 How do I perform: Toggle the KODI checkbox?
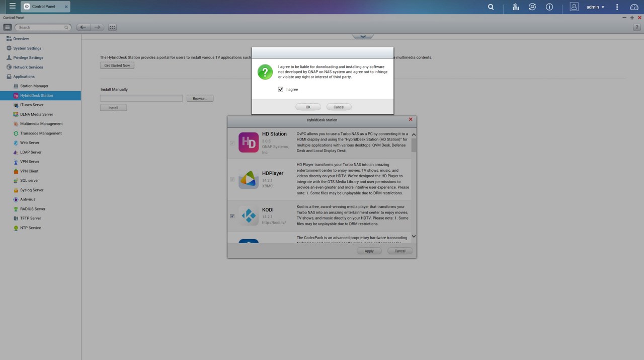tap(232, 216)
